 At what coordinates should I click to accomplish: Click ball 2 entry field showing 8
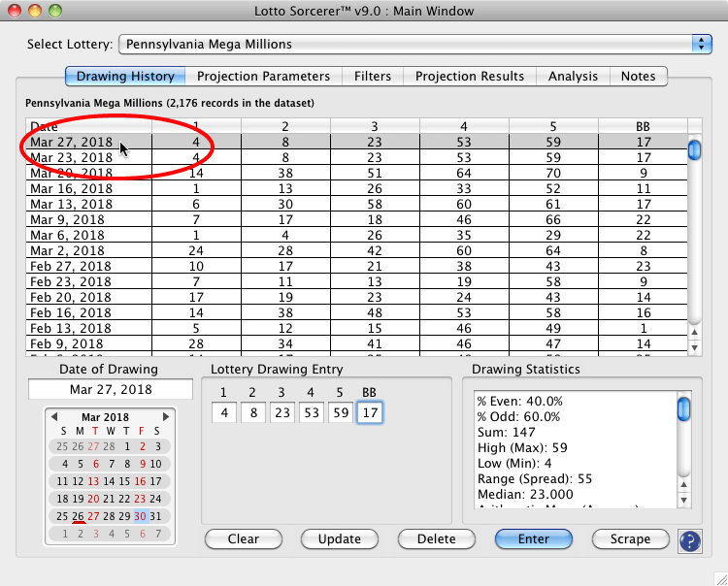[253, 412]
